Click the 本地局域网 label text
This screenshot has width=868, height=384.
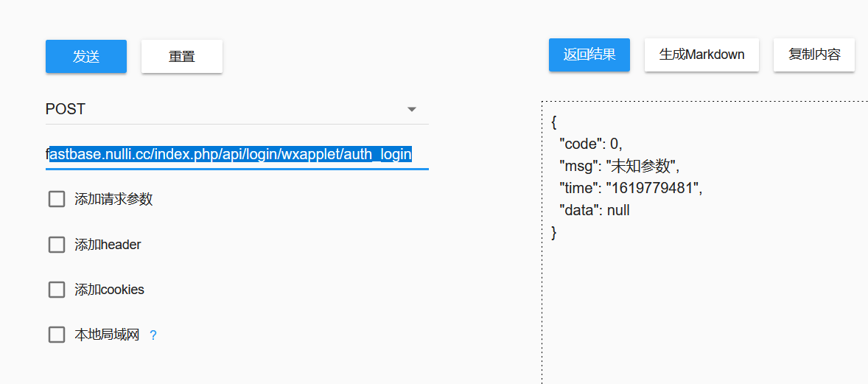coord(107,335)
